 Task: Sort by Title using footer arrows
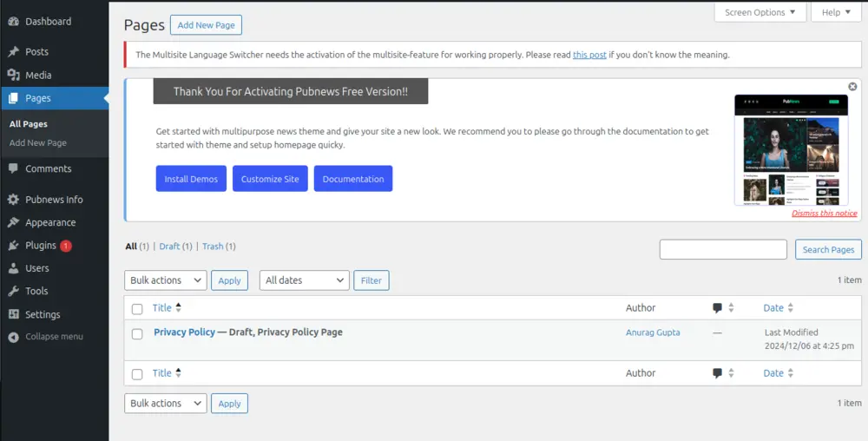pos(178,373)
